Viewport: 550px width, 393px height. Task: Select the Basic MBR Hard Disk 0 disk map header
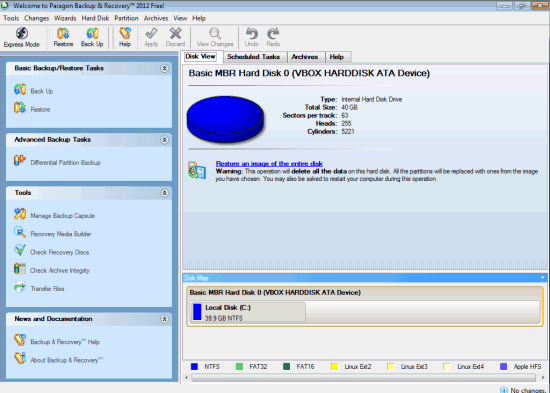(x=275, y=292)
